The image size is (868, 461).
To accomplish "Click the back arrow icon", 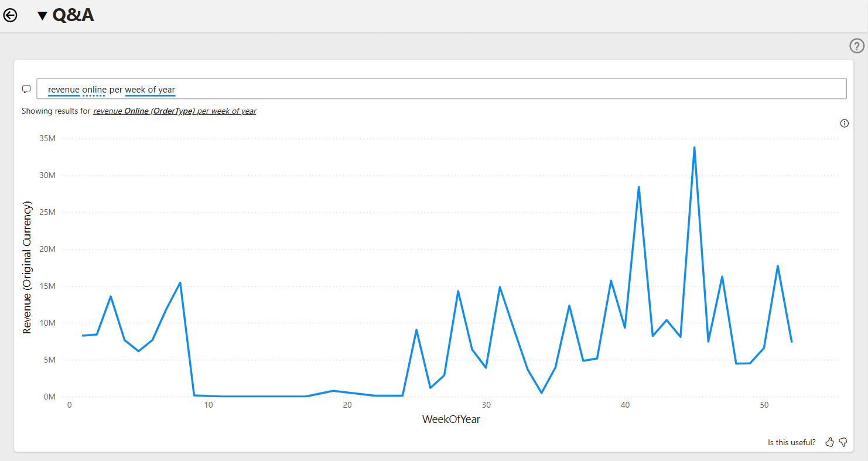I will (x=11, y=16).
